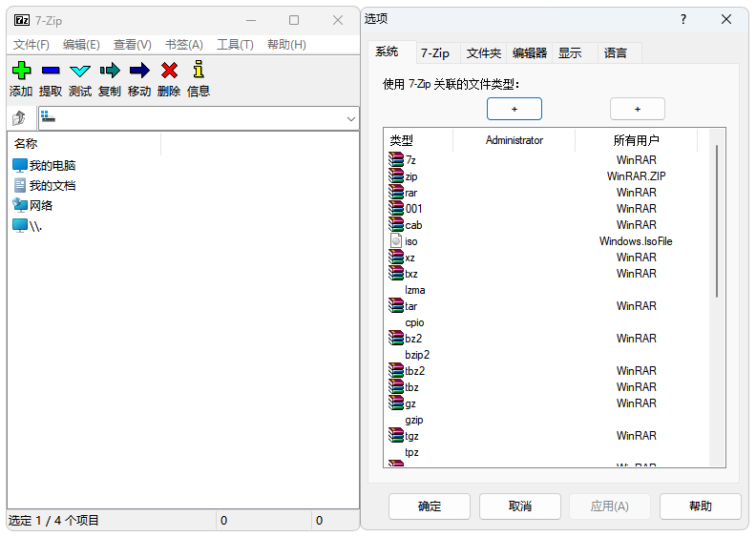Viewport: 756px width, 537px height.
Task: Select 我的文档 documents icon in file list
Action: coord(20,185)
